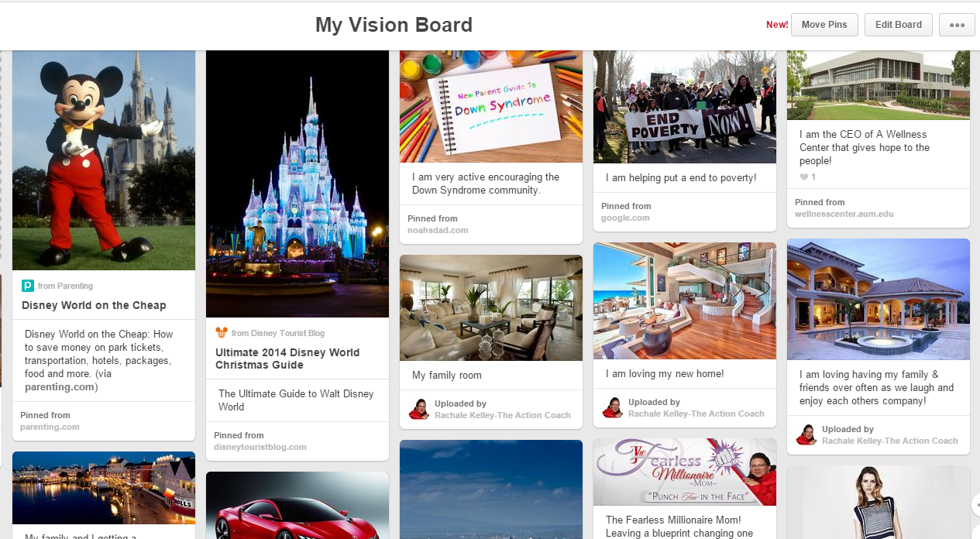The image size is (980, 539).
Task: Open uploader avatar under family & friends pin
Action: point(806,434)
